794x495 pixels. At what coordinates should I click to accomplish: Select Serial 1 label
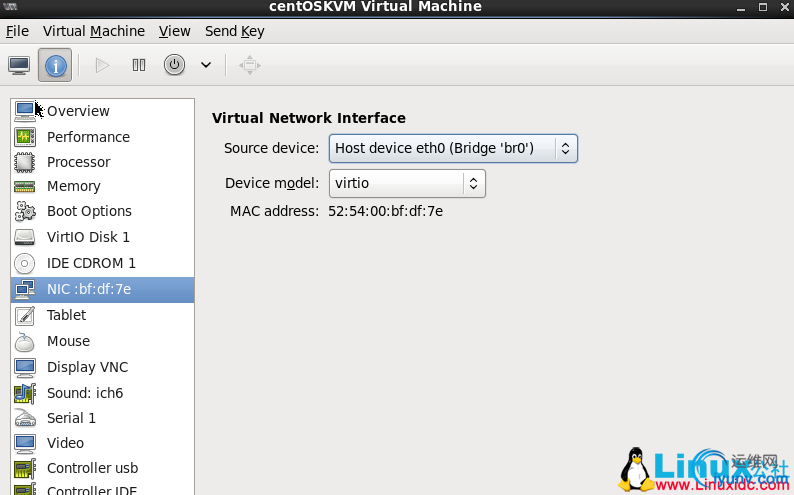[x=71, y=418]
